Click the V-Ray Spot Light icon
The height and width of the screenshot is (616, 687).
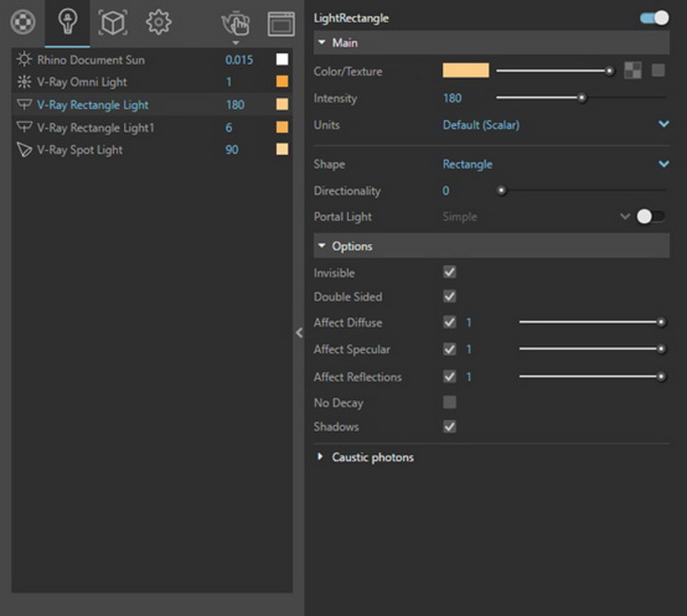tap(24, 150)
